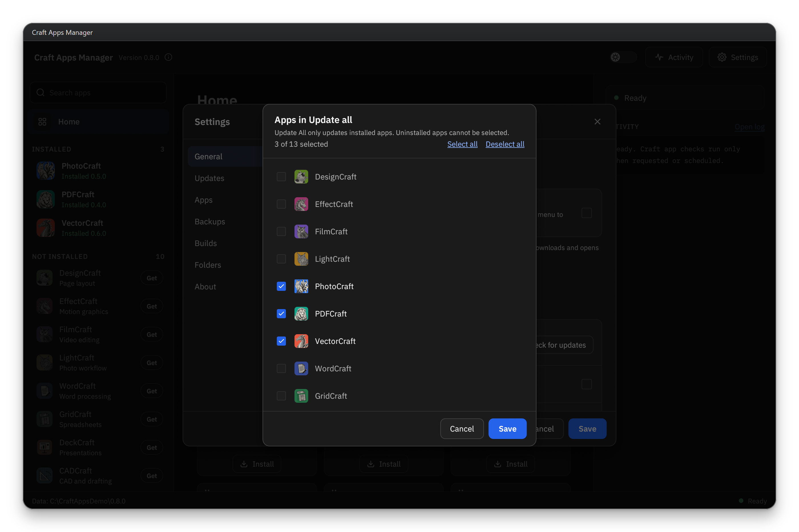Go to the Backups settings tab
This screenshot has width=799, height=532.
coord(225,221)
